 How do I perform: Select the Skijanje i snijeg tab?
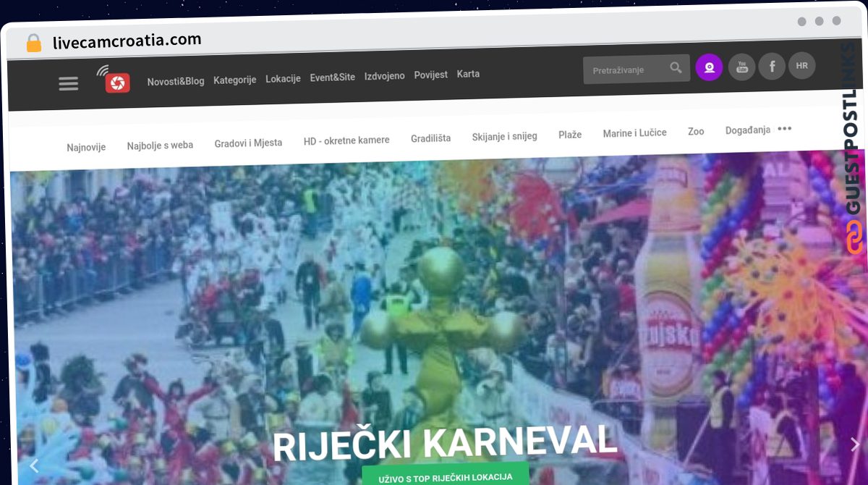(504, 136)
